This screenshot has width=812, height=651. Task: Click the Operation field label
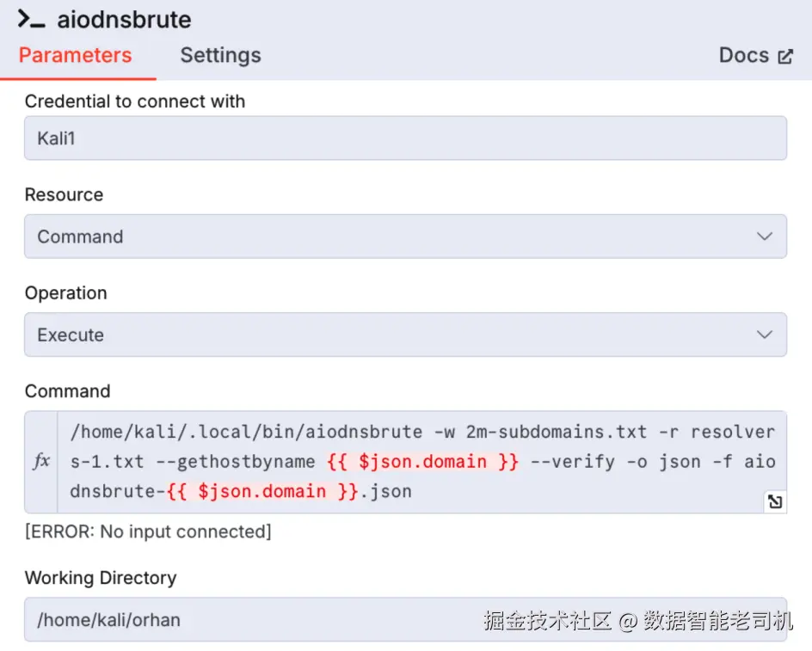click(66, 293)
